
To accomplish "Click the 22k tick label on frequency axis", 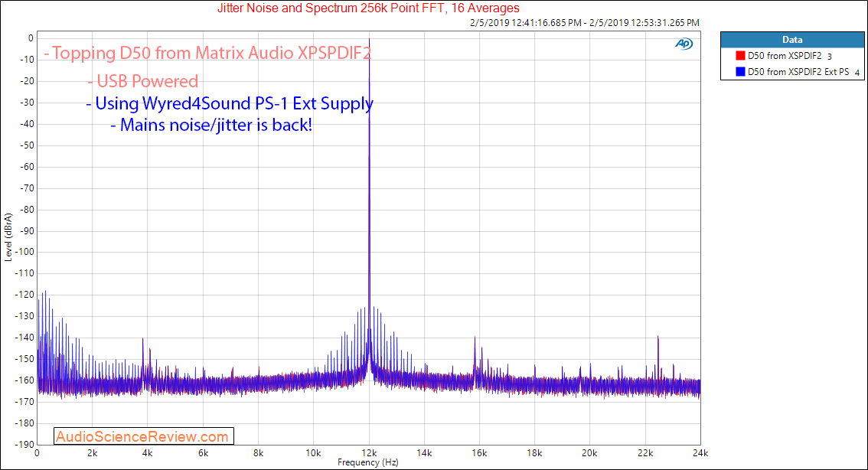I will (x=645, y=453).
